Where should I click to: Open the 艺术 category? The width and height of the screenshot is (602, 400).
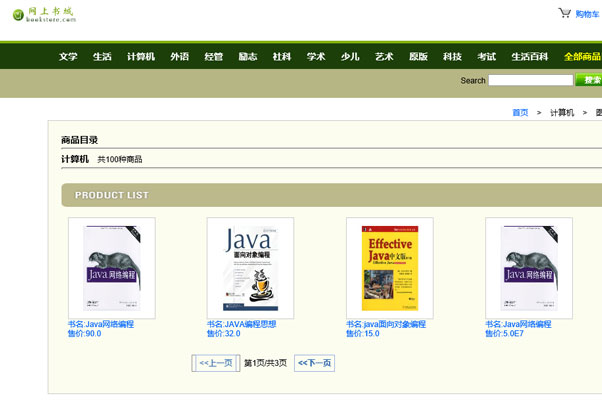pos(384,57)
